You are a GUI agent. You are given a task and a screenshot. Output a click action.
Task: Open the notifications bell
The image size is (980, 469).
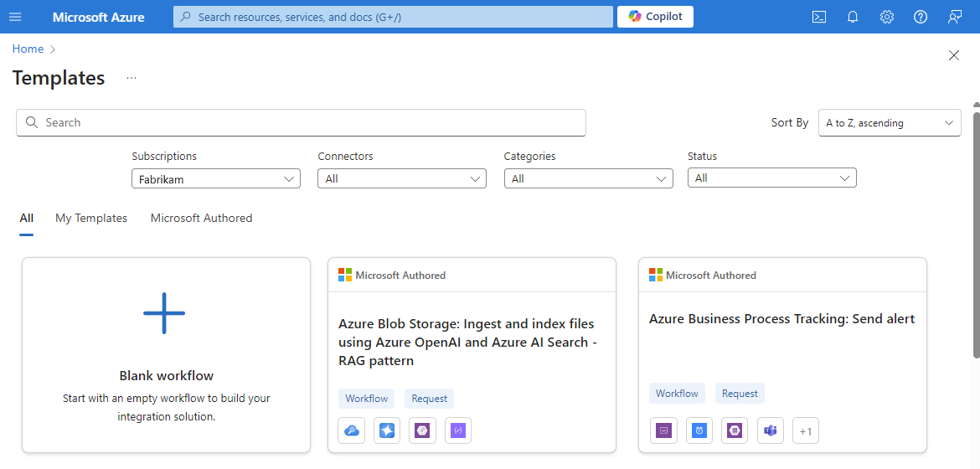coord(853,17)
